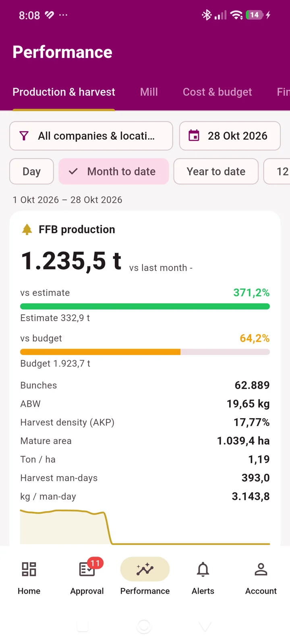Tap the kg / man-day value 3.143,8
290x644 pixels.
pyautogui.click(x=251, y=496)
